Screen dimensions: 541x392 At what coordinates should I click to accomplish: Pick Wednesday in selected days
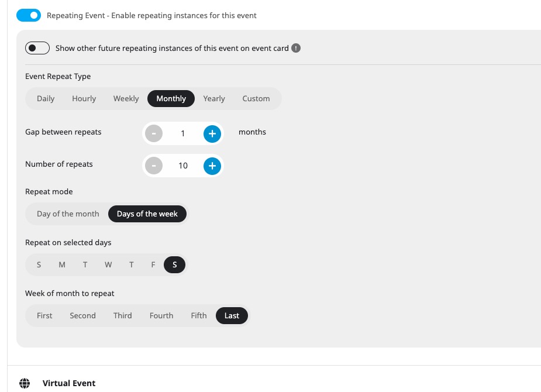coord(108,264)
